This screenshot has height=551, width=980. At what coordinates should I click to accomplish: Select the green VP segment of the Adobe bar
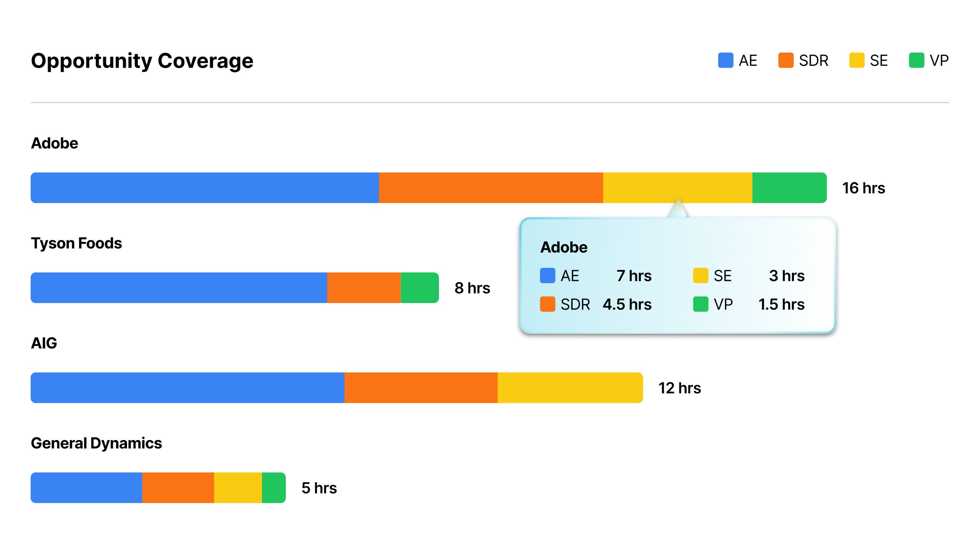[789, 188]
